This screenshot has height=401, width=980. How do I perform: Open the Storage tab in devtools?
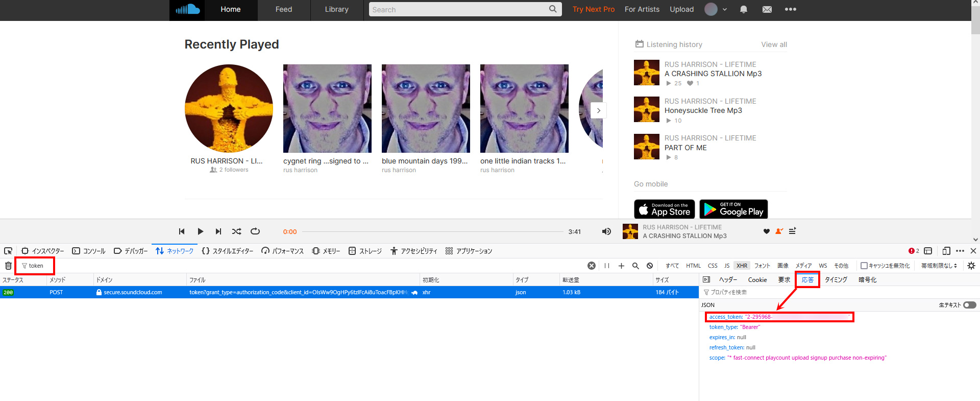pos(365,251)
